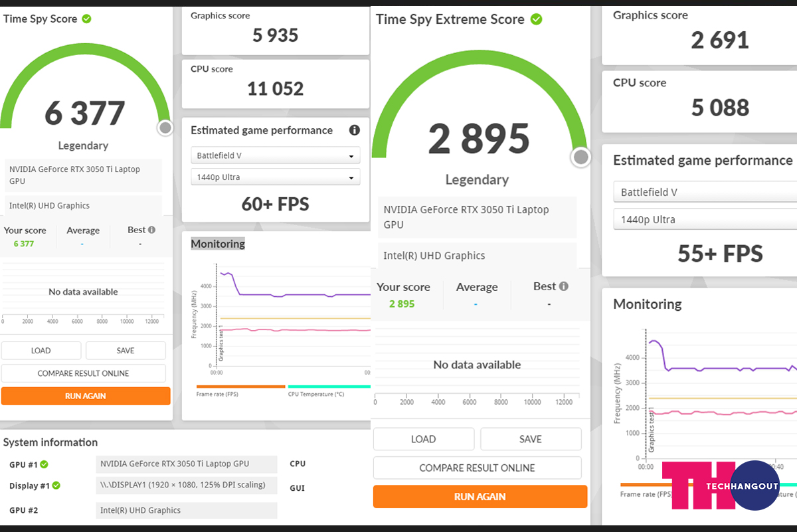Click Intel(R) UHD Graphics row, Time Spy panel
Image resolution: width=797 pixels, height=532 pixels.
(84, 206)
